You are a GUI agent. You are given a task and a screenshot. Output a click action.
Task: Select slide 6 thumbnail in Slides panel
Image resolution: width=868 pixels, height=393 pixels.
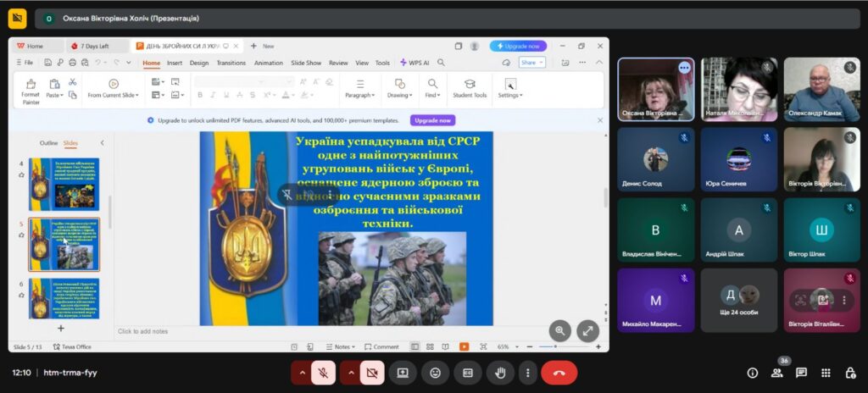[64, 298]
